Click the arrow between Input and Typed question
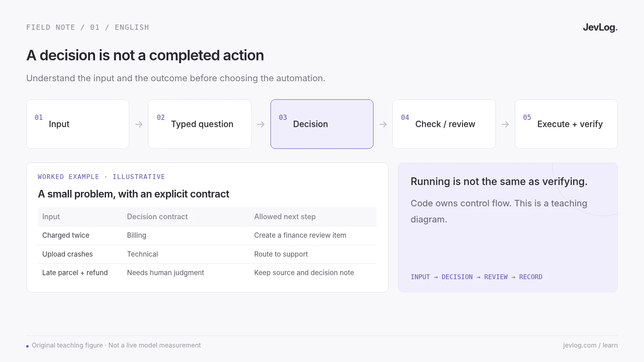This screenshot has height=362, width=644. point(139,124)
